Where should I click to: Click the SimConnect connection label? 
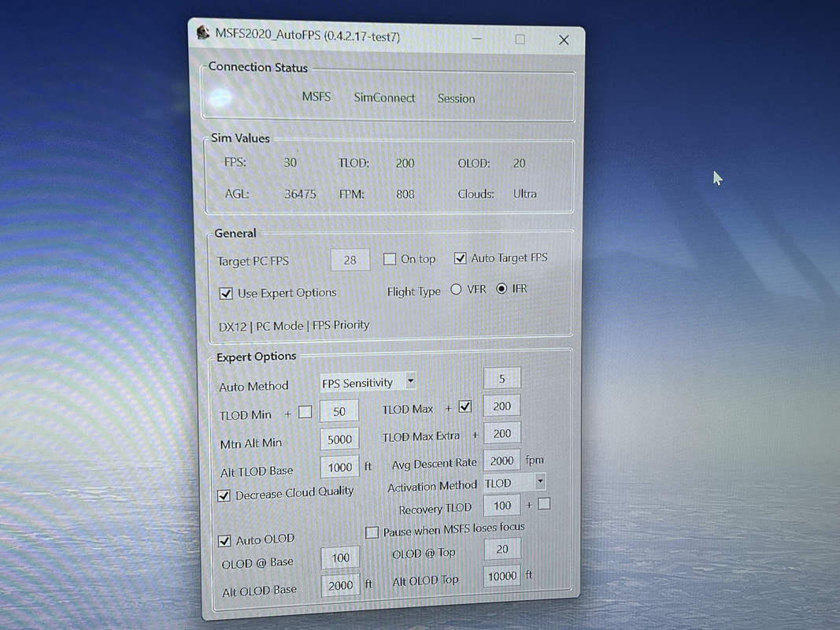pos(384,98)
